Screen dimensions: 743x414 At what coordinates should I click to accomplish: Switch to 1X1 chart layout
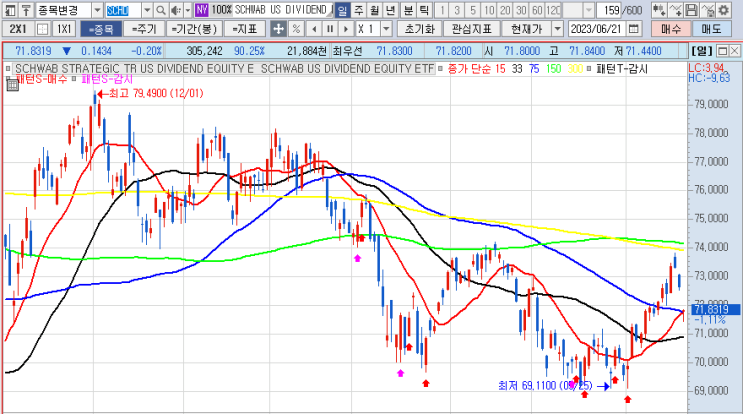coord(64,29)
